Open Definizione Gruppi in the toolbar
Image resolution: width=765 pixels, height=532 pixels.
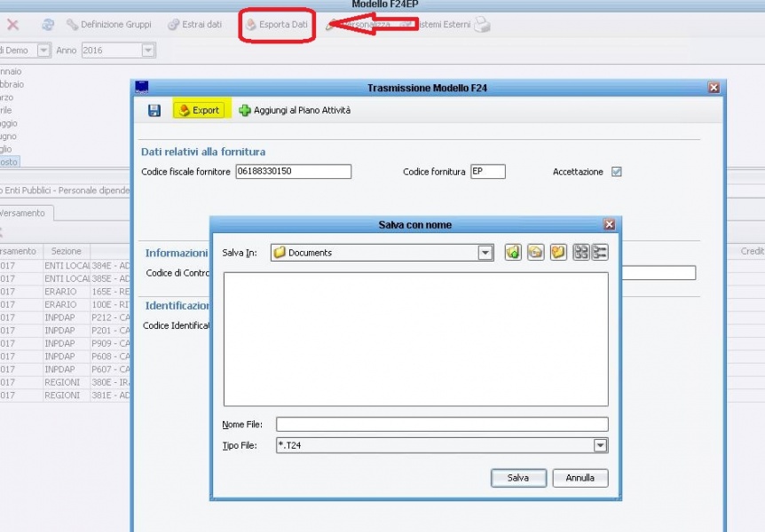click(x=109, y=24)
